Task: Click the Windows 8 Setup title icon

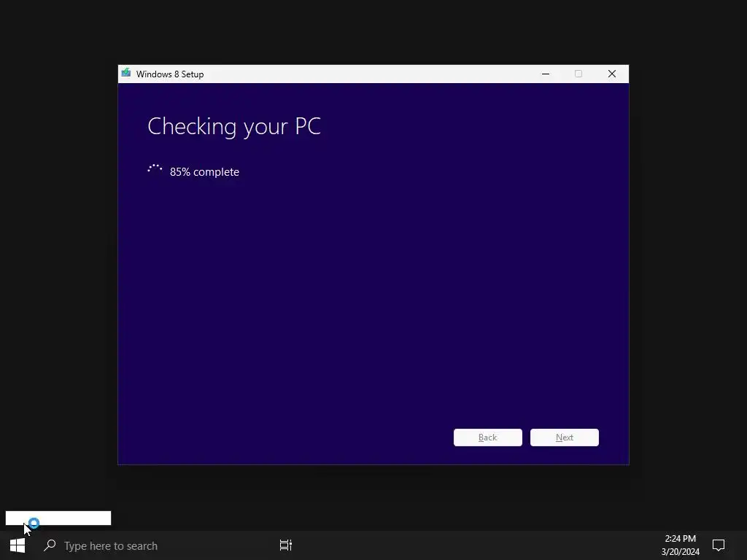Action: click(x=125, y=74)
